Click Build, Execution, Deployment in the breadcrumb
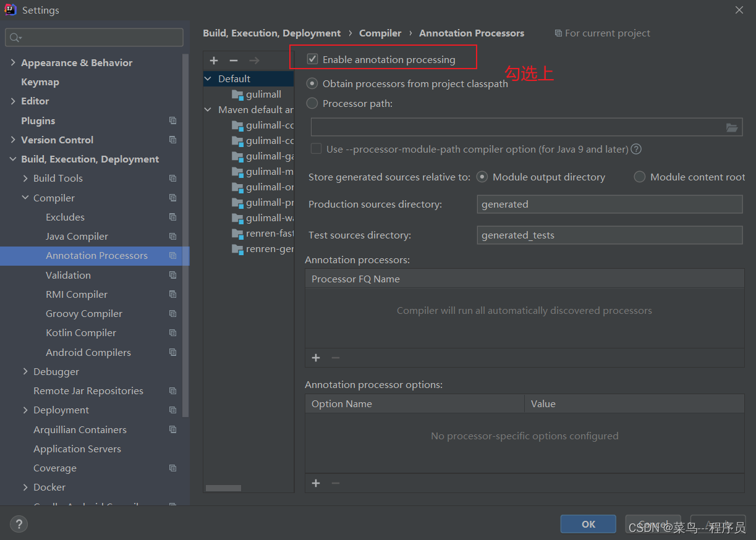The image size is (756, 540). pos(271,33)
